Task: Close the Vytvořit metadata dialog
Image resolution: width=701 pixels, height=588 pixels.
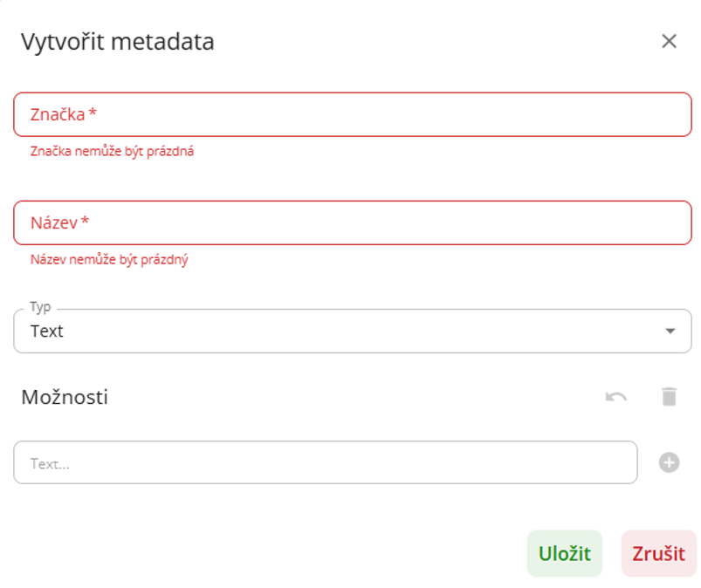Action: pos(669,41)
